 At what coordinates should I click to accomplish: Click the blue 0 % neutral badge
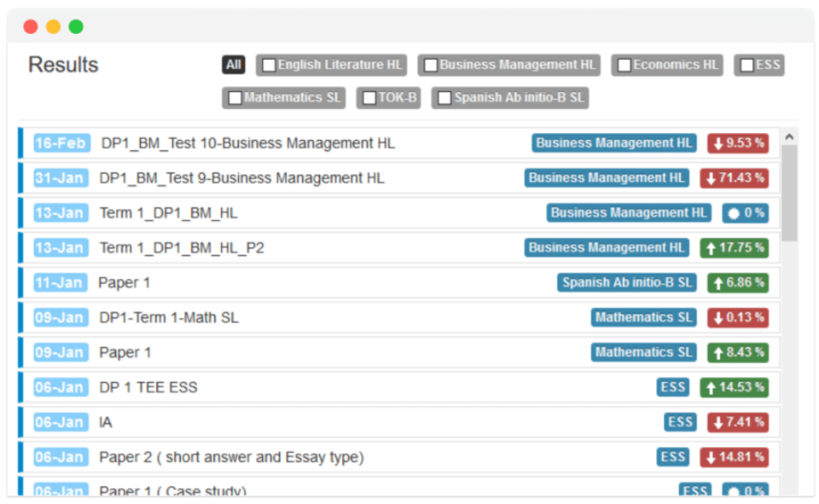pos(745,213)
